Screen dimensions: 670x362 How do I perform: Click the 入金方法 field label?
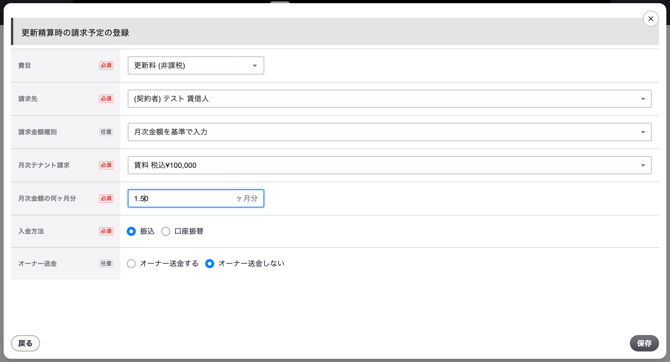pyautogui.click(x=31, y=231)
